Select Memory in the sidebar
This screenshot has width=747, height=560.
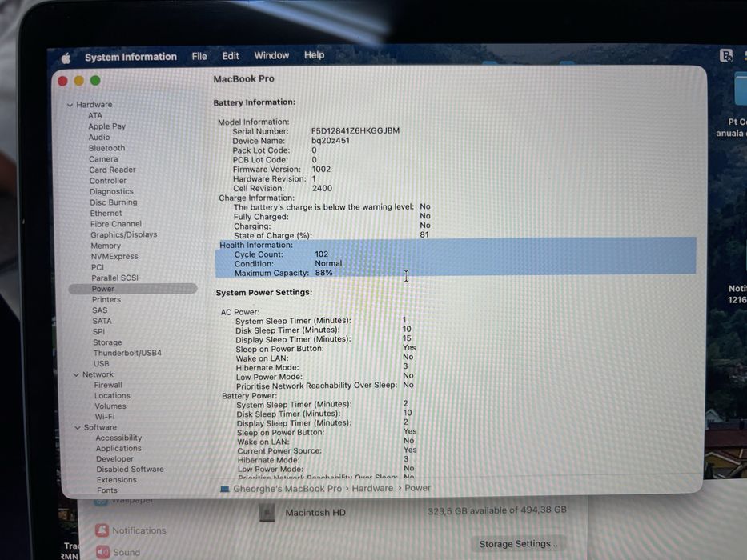coord(106,246)
